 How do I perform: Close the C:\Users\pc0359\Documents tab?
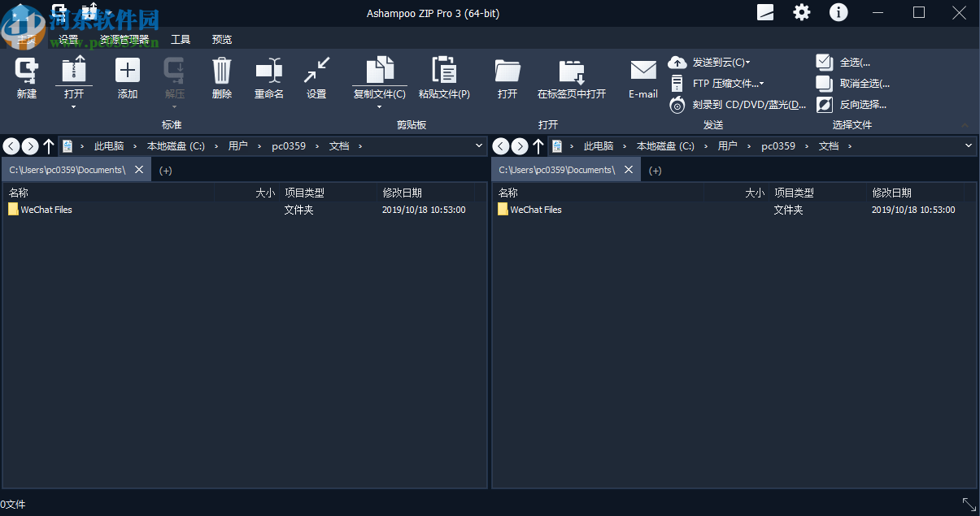coord(138,170)
